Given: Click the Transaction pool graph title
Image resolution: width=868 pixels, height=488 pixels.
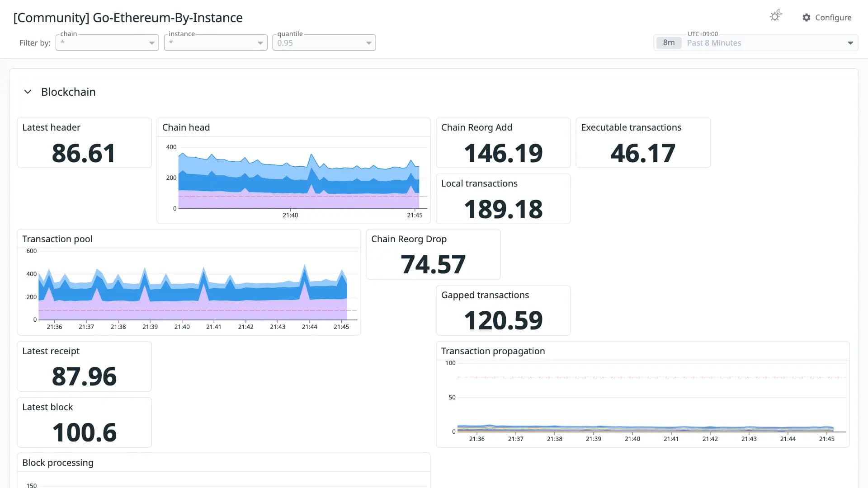Looking at the screenshot, I should pyautogui.click(x=57, y=239).
